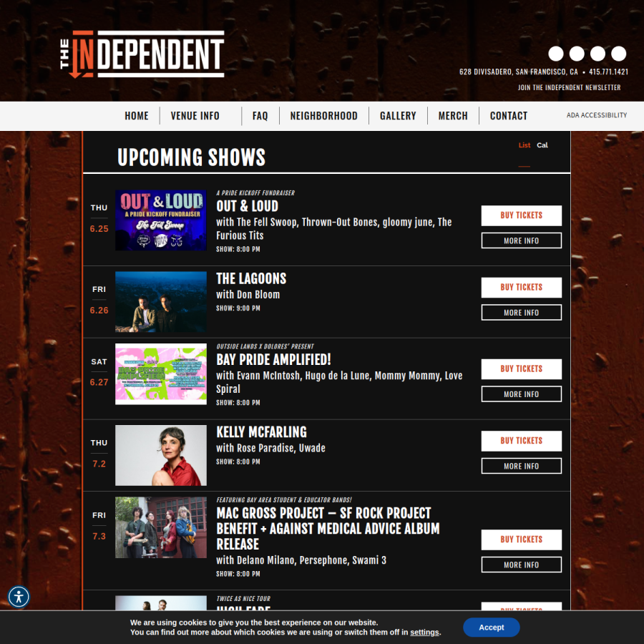Viewport: 644px width, 644px height.
Task: View more info for Out & Loud
Action: (521, 240)
